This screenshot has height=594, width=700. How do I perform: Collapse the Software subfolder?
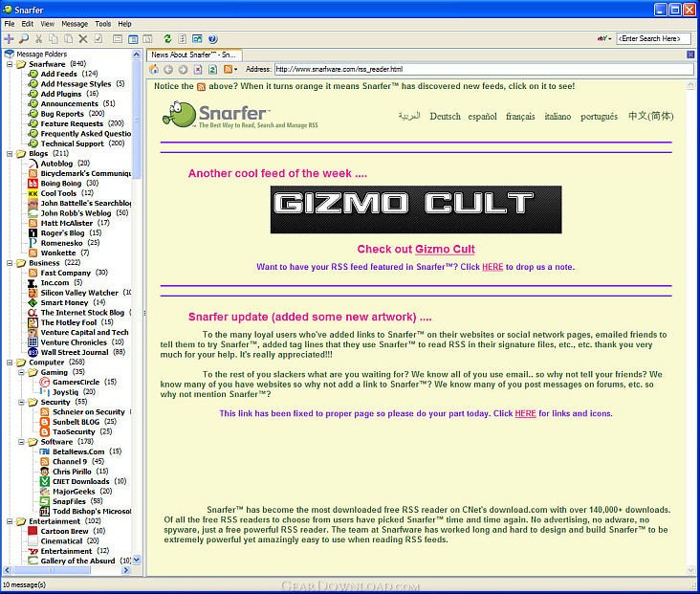coord(21,442)
